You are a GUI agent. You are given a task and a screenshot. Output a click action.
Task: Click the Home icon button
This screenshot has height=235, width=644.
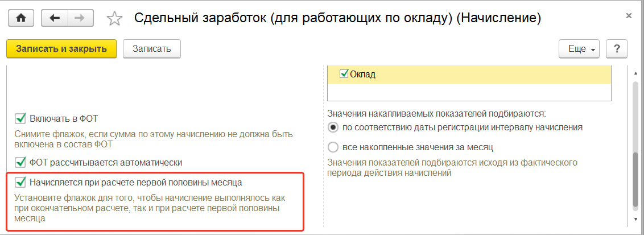(22, 18)
